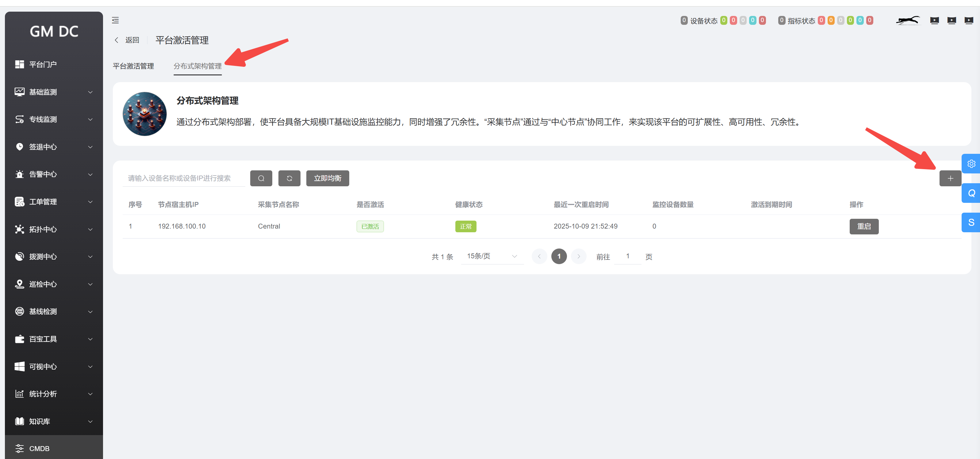
Task: Click the 立即均衡 button
Action: coord(327,178)
